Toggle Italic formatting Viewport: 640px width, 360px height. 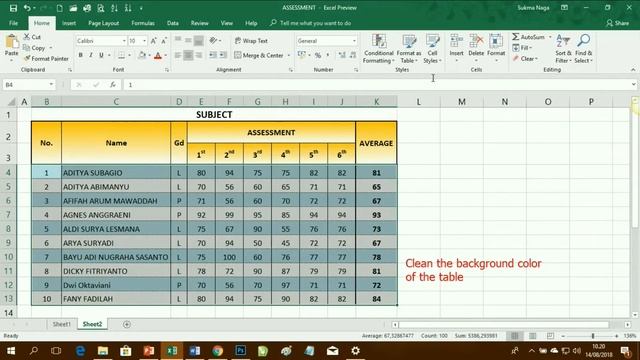tap(91, 55)
